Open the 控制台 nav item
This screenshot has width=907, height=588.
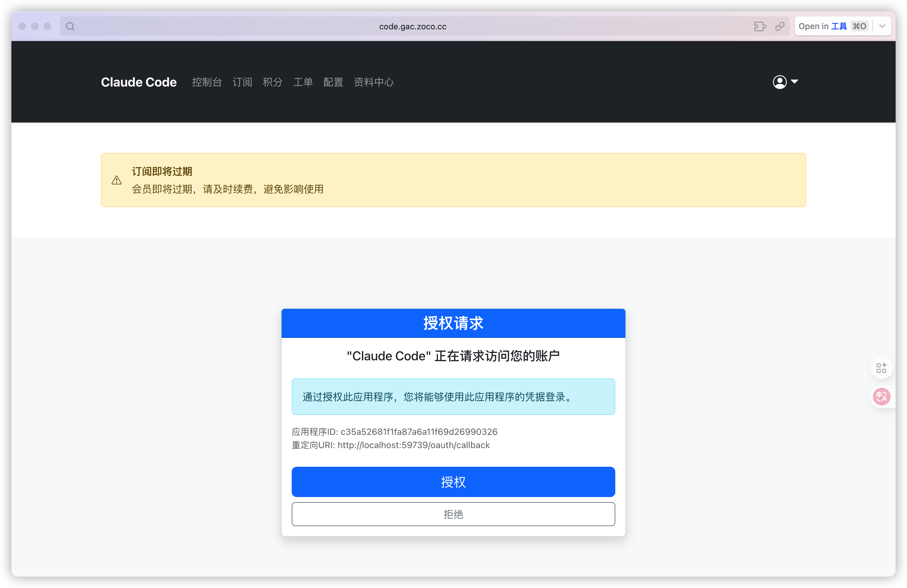[207, 82]
